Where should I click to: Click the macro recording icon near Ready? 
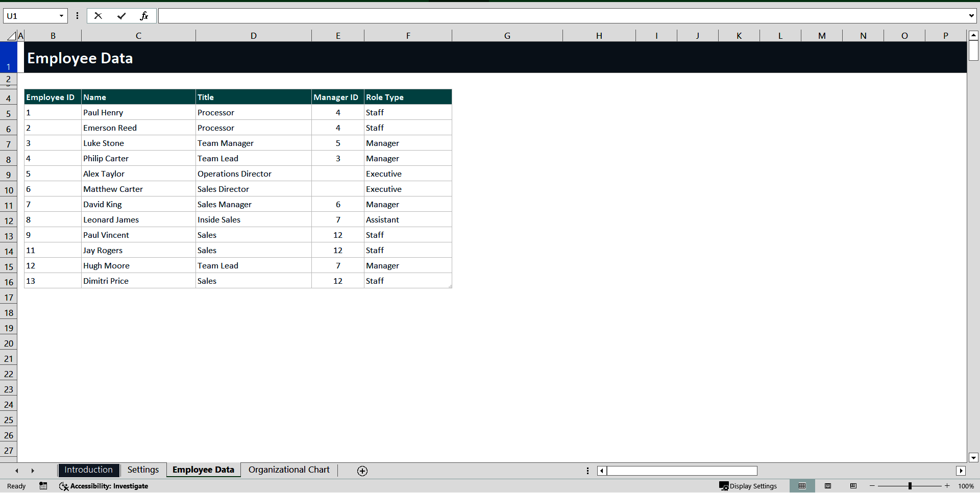coord(43,486)
